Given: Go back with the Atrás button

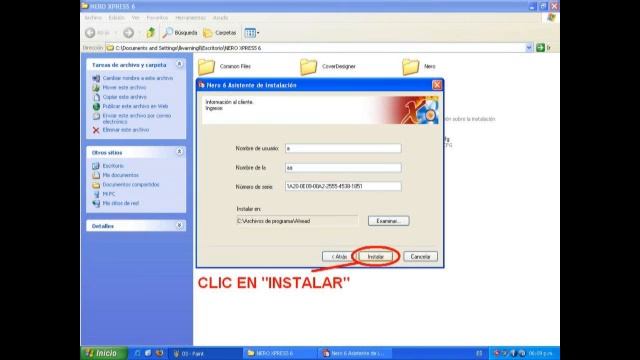Looking at the screenshot, I should tap(338, 256).
